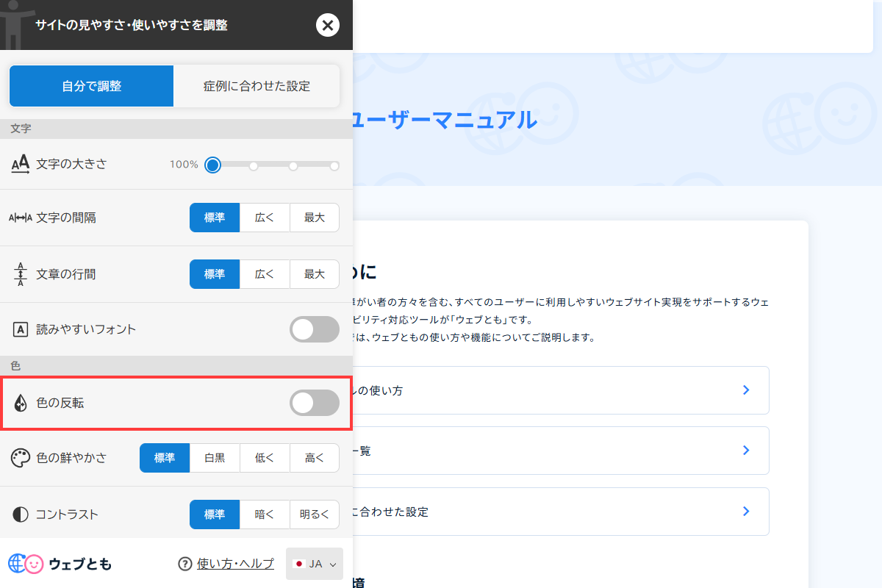882x588 pixels.
Task: Click the 文字の間隔 letter spacing icon
Action: coord(20,217)
